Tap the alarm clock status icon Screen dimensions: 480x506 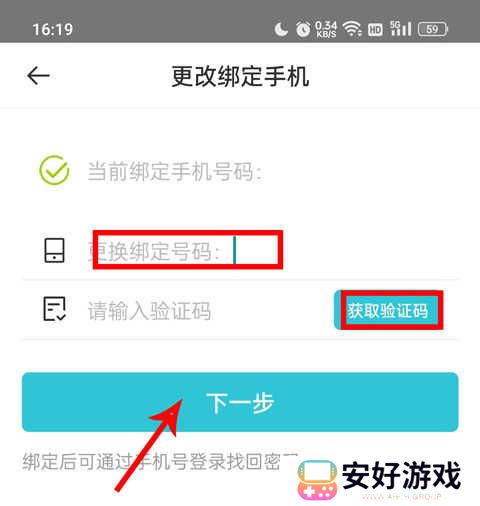click(x=303, y=29)
